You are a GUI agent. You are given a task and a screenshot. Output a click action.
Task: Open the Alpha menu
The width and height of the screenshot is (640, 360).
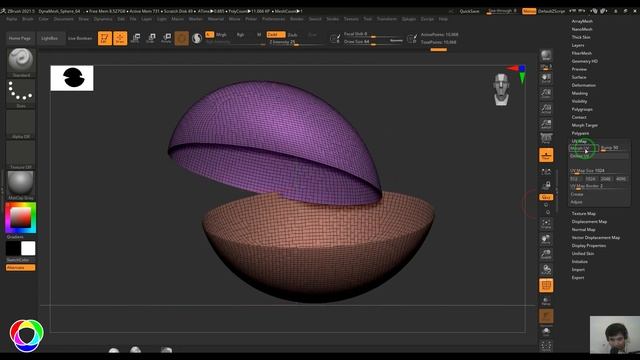(12, 19)
